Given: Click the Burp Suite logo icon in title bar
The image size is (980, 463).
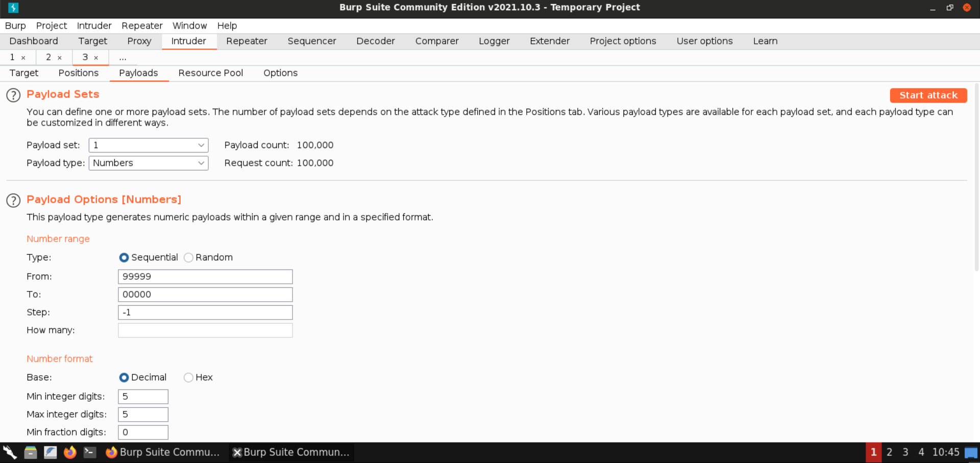Looking at the screenshot, I should pos(13,8).
